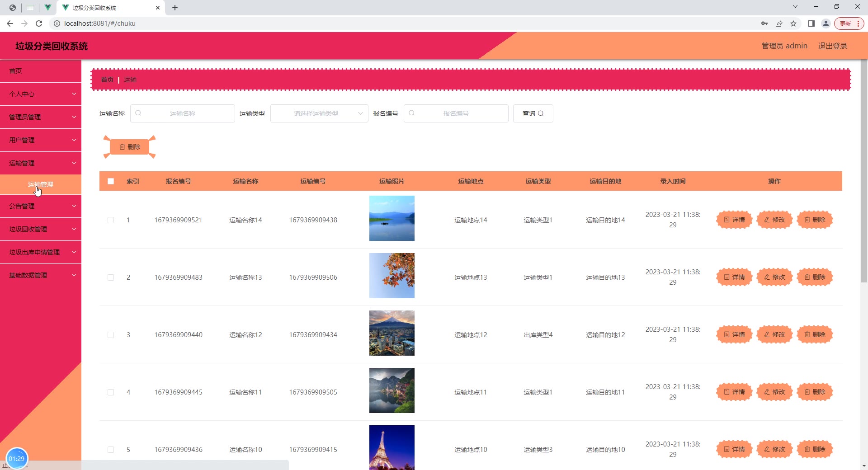Reload the current browser page
This screenshot has height=470, width=868.
[x=39, y=23]
